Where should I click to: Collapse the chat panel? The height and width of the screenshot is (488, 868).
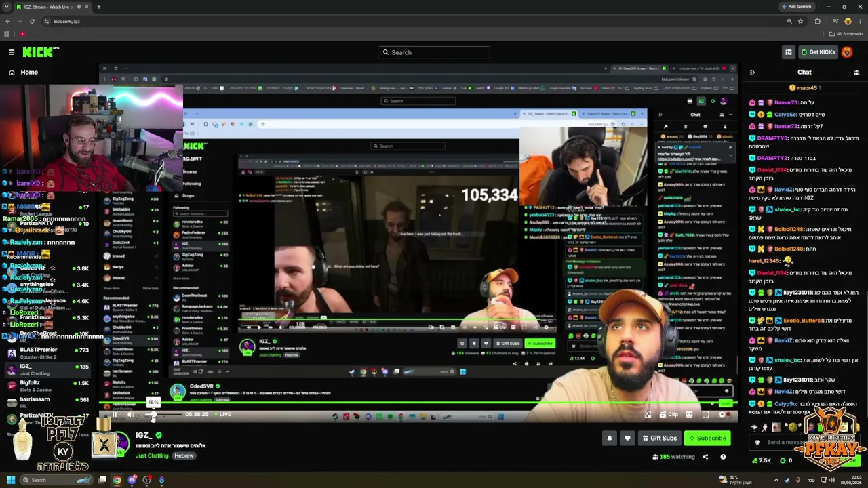click(x=752, y=73)
